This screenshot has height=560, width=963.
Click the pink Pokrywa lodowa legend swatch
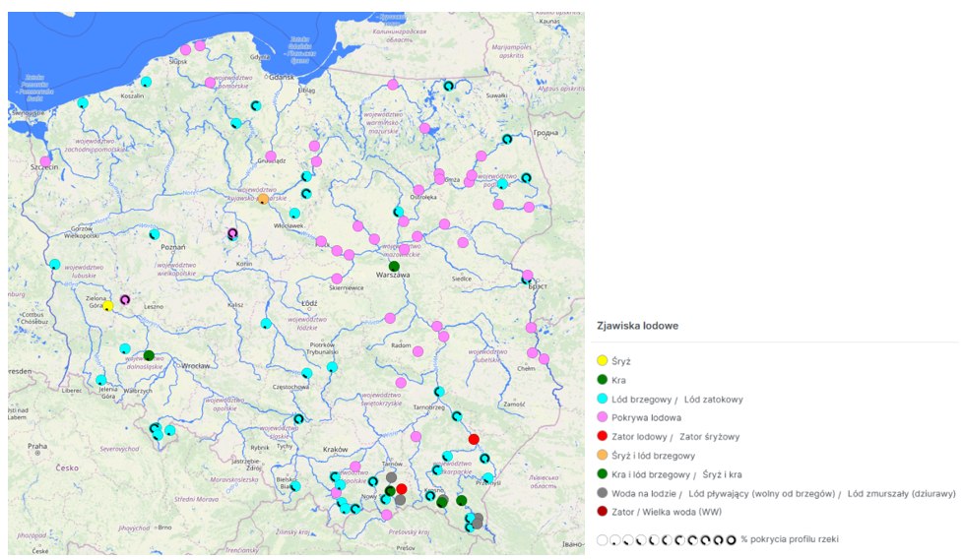[x=603, y=417]
